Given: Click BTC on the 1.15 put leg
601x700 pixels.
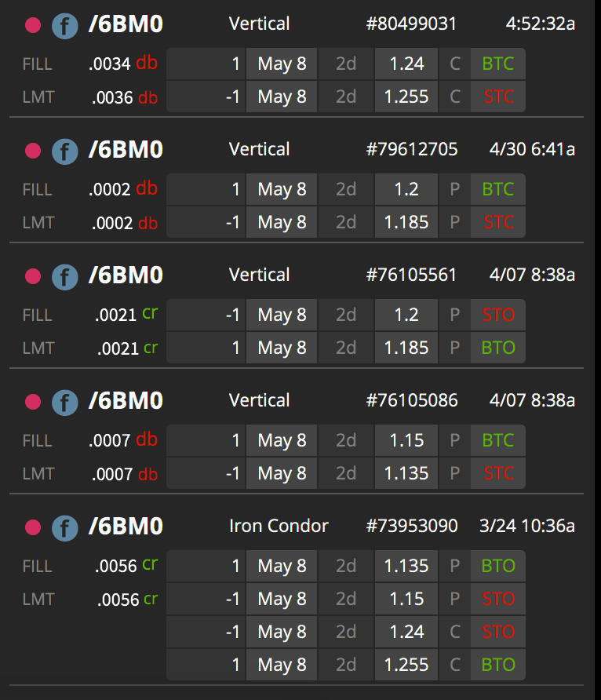Looking at the screenshot, I should (x=498, y=440).
